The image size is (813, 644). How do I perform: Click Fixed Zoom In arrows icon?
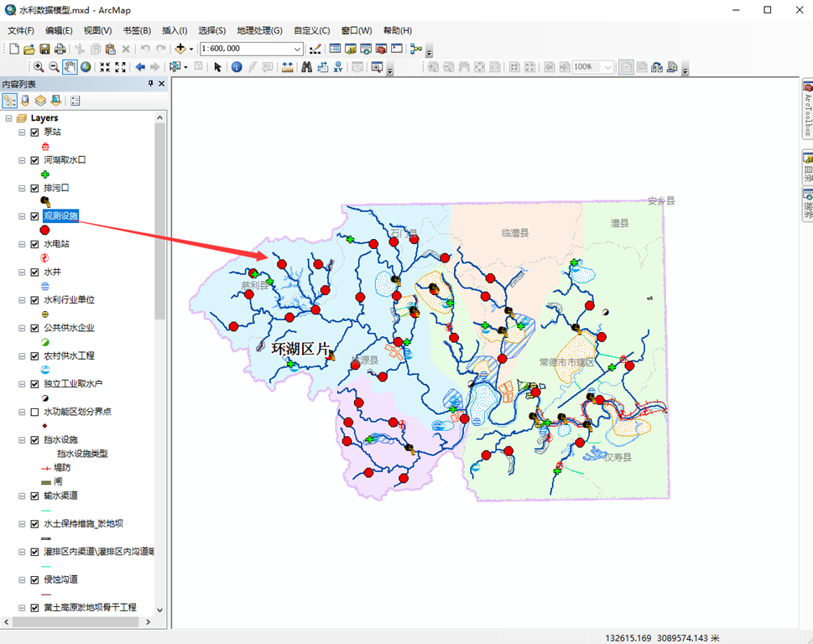(x=105, y=67)
